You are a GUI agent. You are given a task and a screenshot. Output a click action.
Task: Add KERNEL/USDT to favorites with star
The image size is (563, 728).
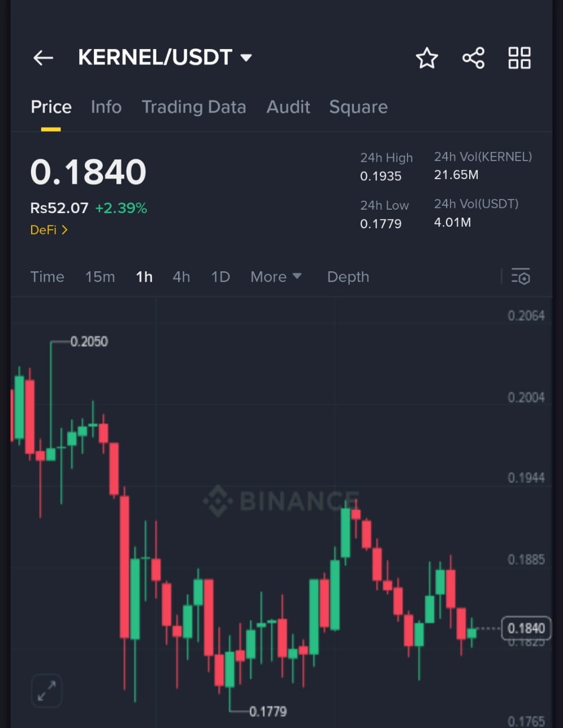tap(427, 58)
